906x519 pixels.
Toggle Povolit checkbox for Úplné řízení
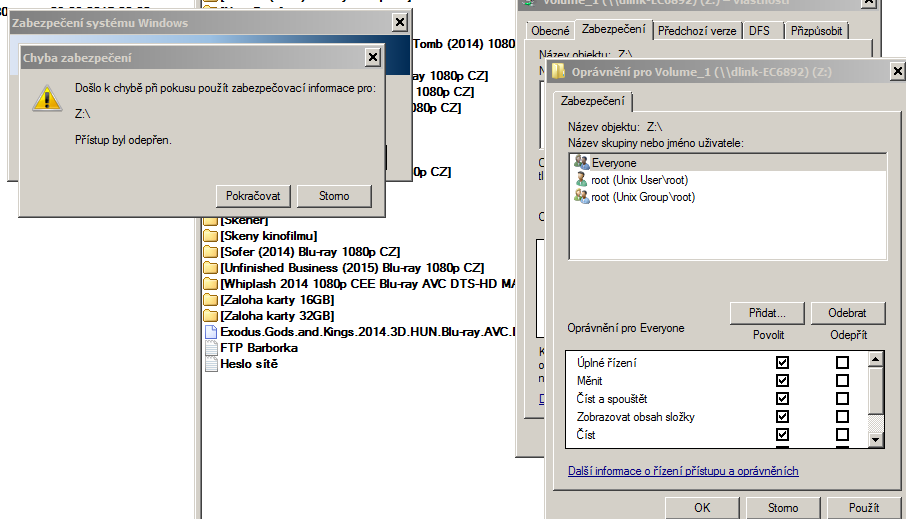pos(782,363)
